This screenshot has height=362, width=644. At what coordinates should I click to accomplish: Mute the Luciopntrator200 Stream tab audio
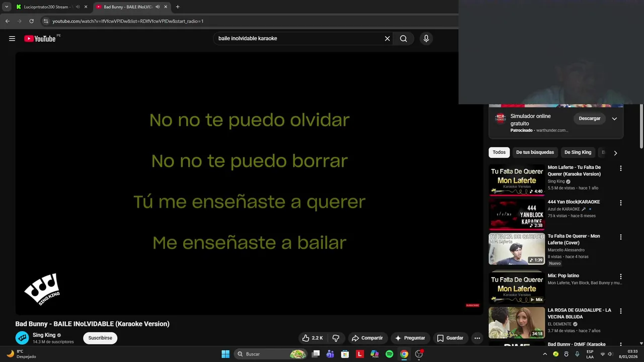[77, 7]
